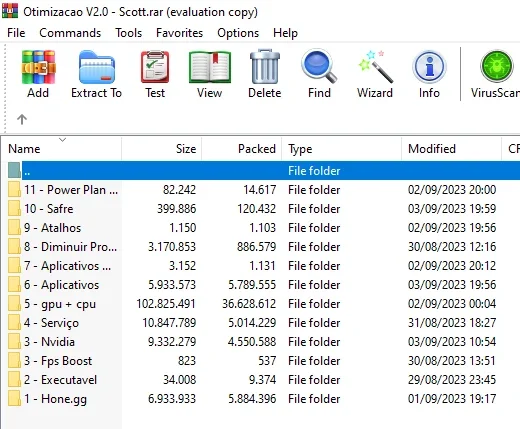The width and height of the screenshot is (520, 429).
Task: Click the Extract To toolbar icon
Action: pos(97,67)
